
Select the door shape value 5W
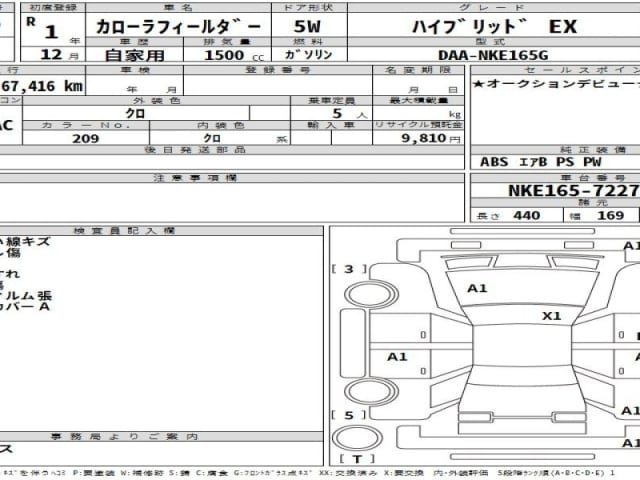(307, 27)
